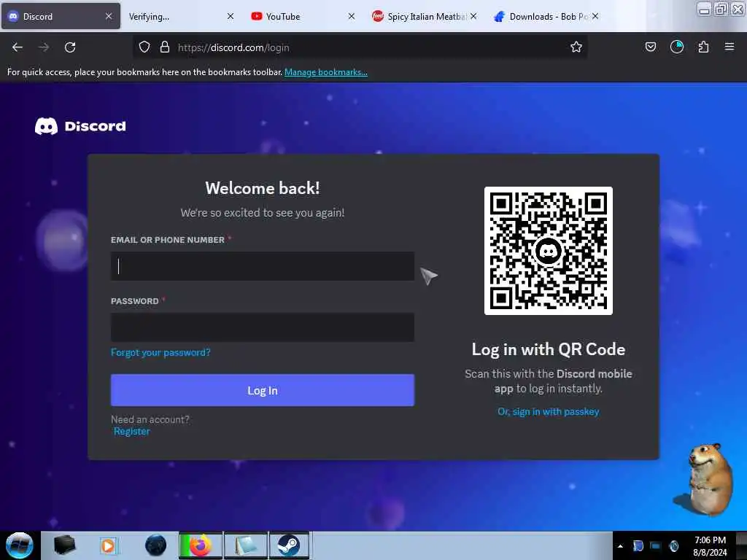View site security padlock info
Image resolution: width=747 pixels, height=560 pixels.
pyautogui.click(x=165, y=47)
